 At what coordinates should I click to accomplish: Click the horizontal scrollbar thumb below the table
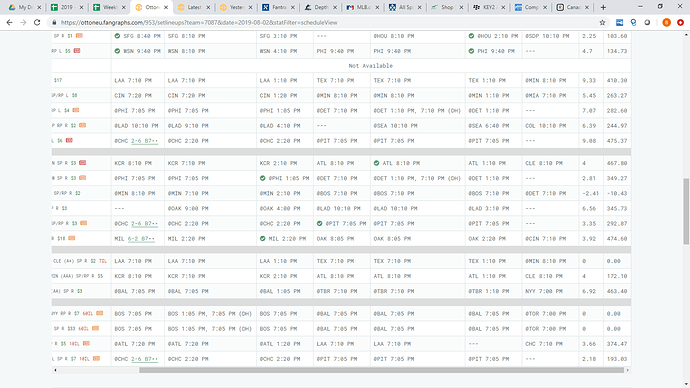[381, 370]
